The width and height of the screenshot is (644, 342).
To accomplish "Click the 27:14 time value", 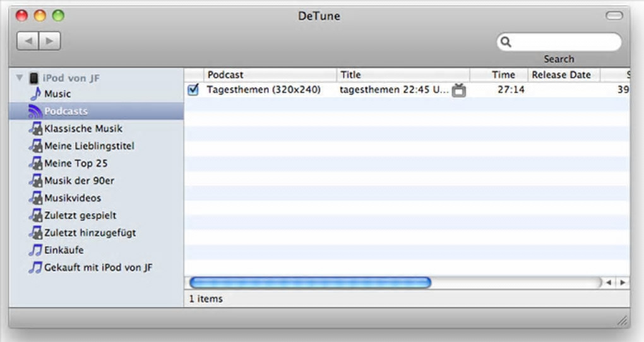I will (x=511, y=90).
